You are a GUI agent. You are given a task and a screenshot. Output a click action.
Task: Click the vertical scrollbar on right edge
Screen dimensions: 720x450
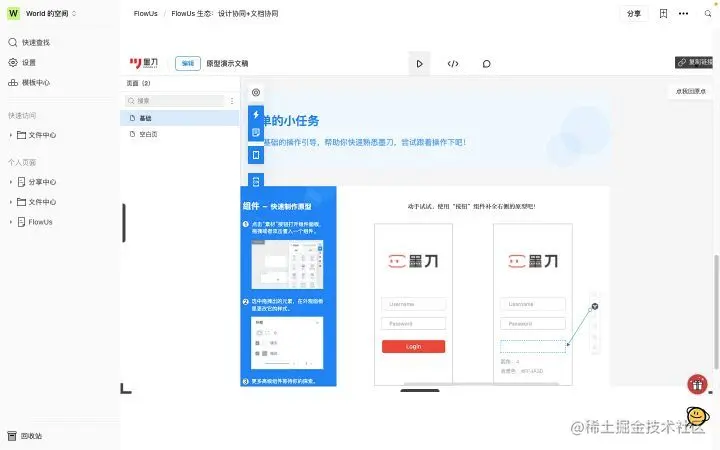click(716, 312)
